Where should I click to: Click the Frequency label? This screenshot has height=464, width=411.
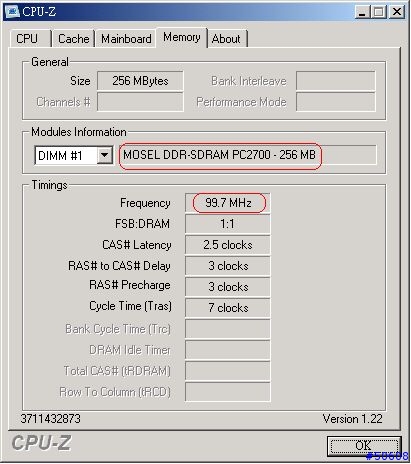click(145, 203)
